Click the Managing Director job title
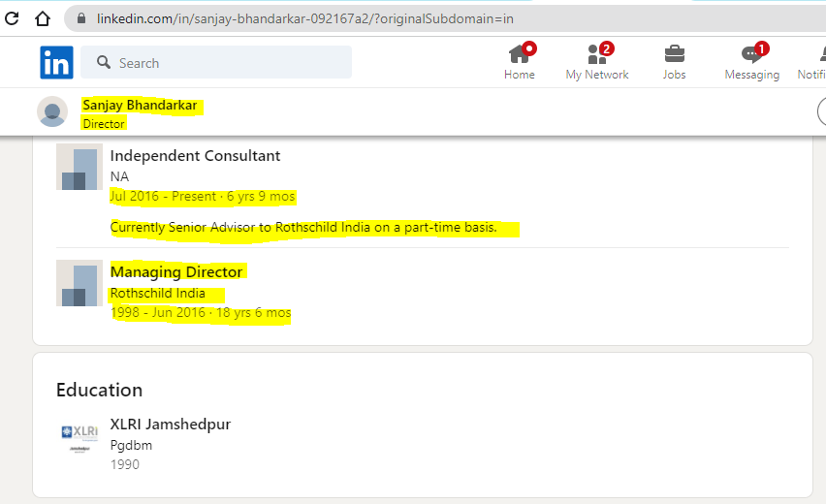The height and width of the screenshot is (504, 826). pos(176,271)
